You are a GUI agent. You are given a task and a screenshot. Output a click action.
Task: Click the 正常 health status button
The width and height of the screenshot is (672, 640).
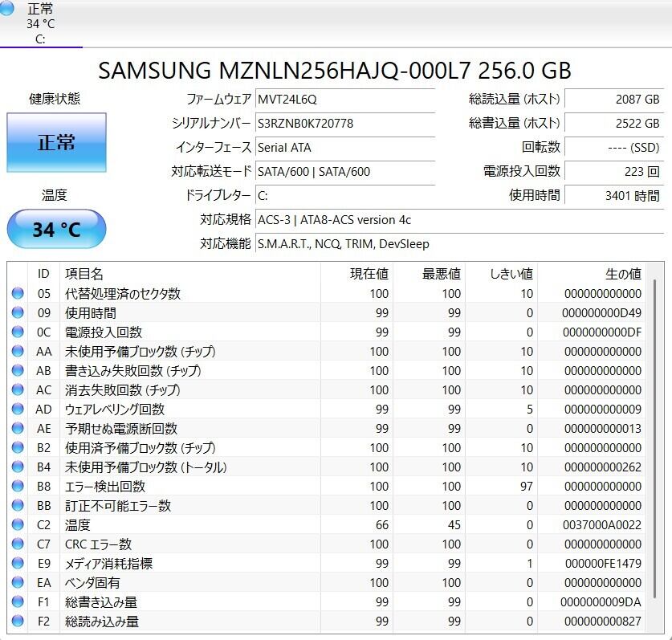pos(56,143)
